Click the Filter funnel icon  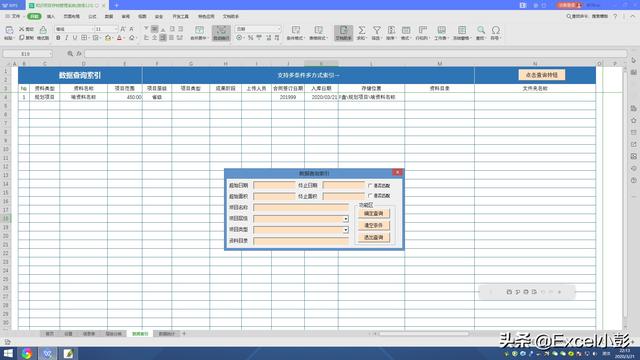click(376, 30)
